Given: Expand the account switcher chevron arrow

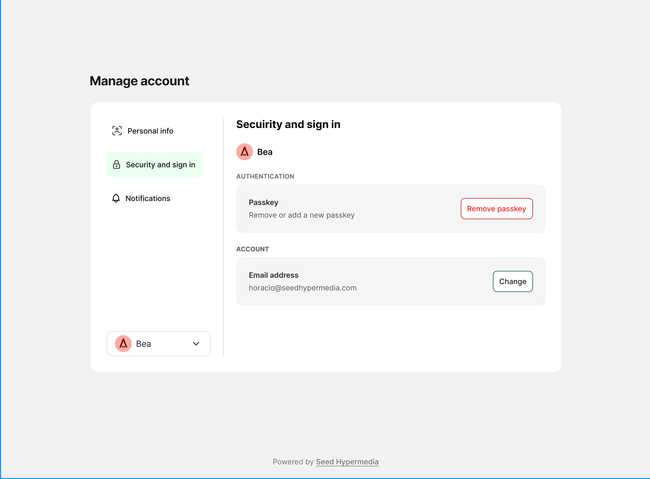Looking at the screenshot, I should point(196,344).
